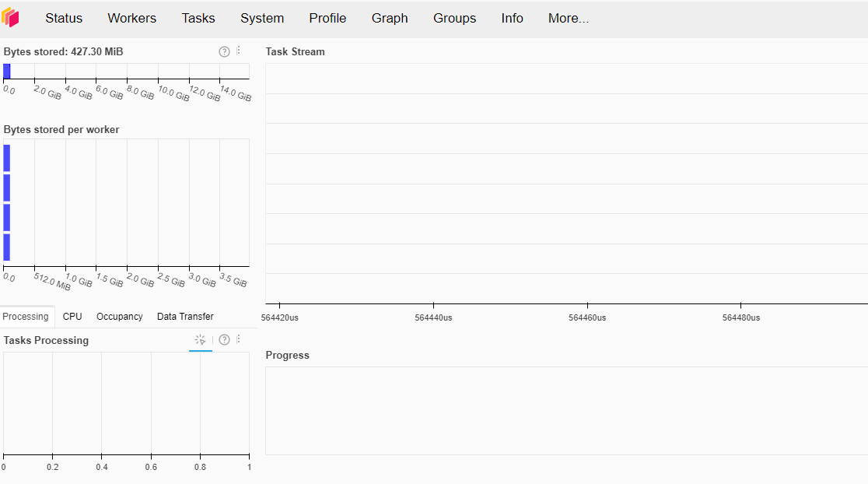Click the blue Bytes stored total bar

pyautogui.click(x=7, y=72)
